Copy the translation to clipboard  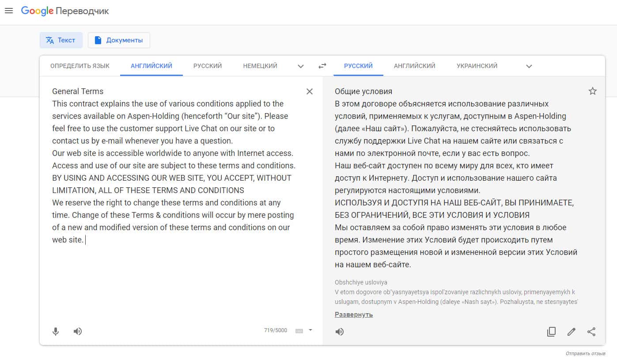click(x=551, y=332)
